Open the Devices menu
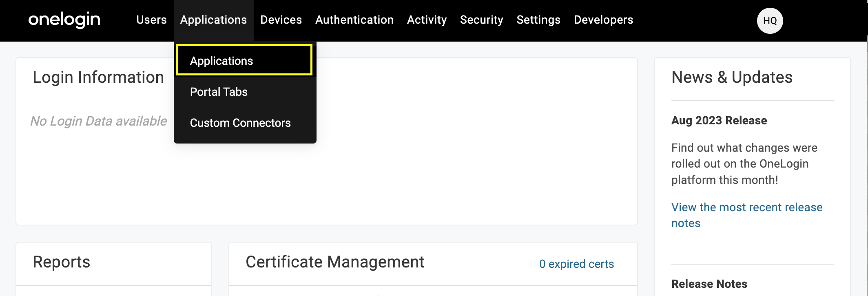The width and height of the screenshot is (868, 296). [x=281, y=20]
